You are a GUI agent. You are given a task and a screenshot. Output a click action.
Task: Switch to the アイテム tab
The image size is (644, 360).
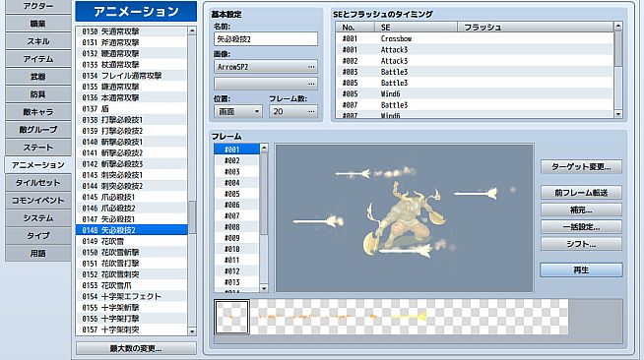point(37,59)
